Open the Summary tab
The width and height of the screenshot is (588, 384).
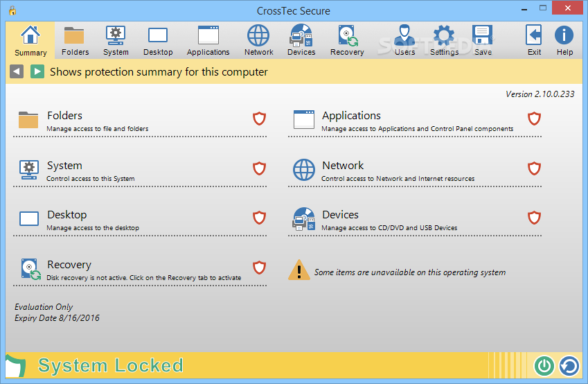pos(30,40)
